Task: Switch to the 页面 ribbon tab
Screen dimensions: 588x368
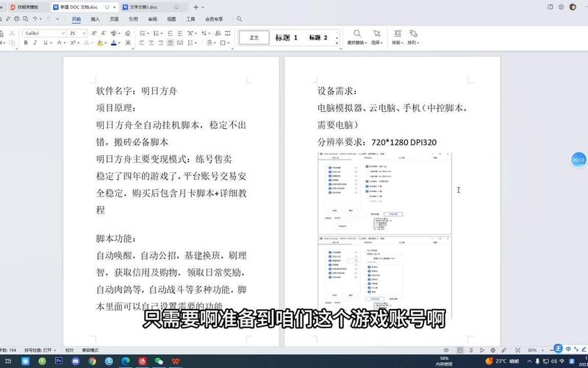Action: click(x=115, y=19)
